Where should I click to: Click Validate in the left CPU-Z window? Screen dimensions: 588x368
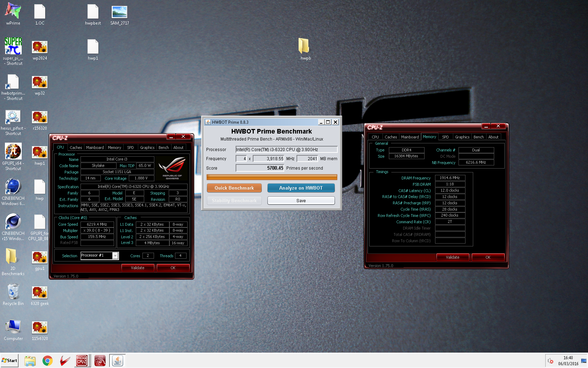[138, 268]
